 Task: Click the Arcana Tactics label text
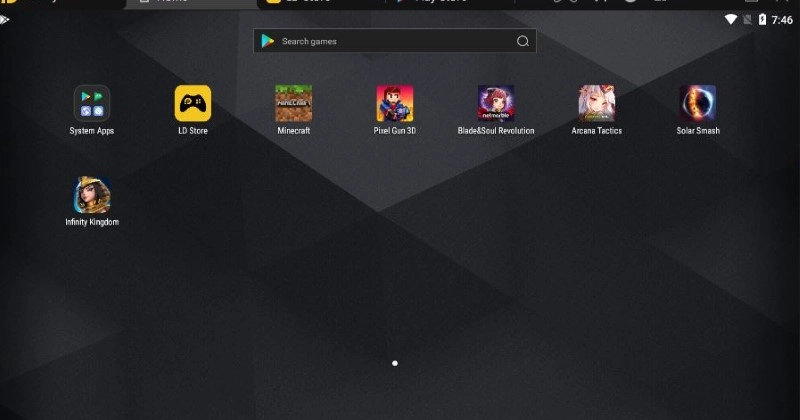[596, 131]
